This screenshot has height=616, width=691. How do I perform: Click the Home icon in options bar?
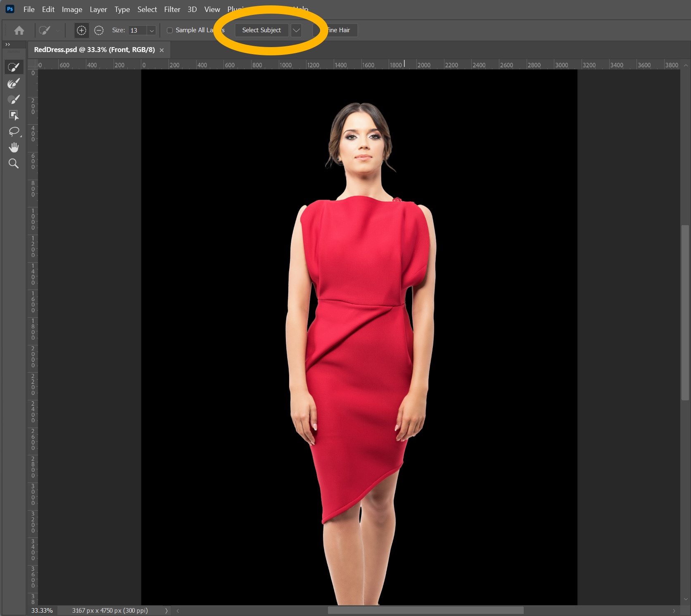point(19,30)
